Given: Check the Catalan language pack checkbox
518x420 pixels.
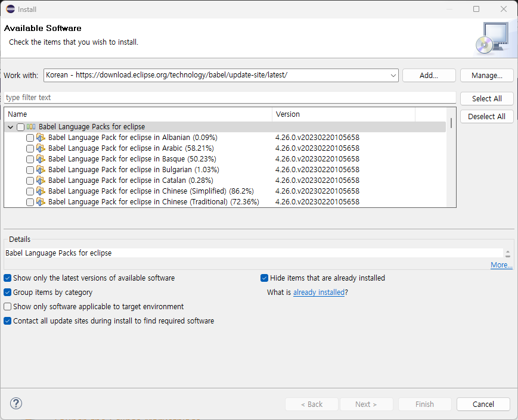Looking at the screenshot, I should click(x=30, y=181).
